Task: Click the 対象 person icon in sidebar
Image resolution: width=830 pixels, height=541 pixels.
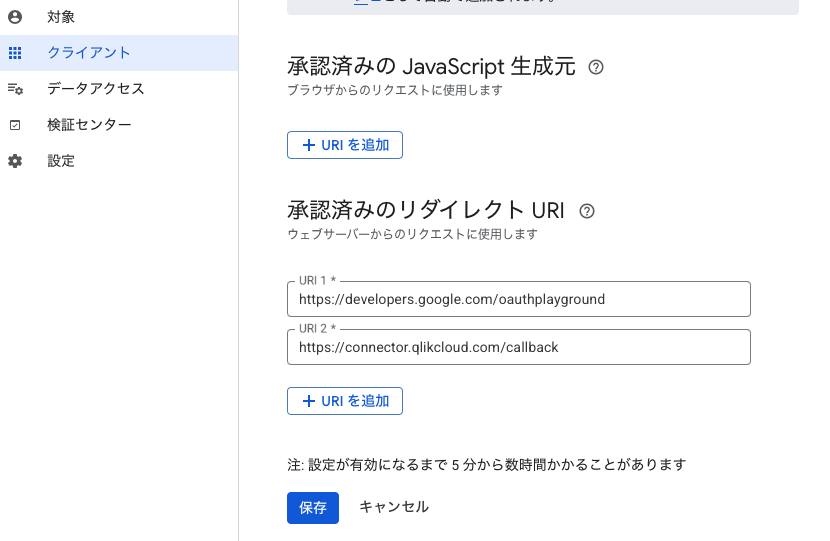Action: click(x=15, y=17)
